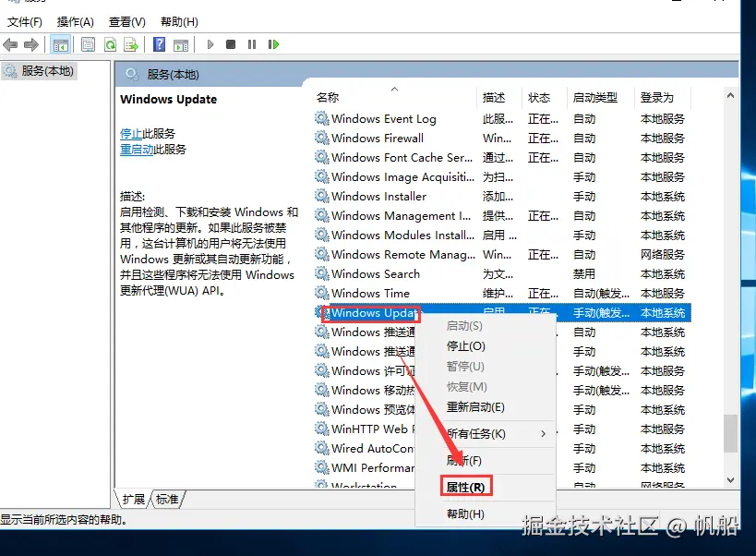The image size is (756, 556).
Task: Click gear icon of Windows Remote Management
Action: click(321, 254)
